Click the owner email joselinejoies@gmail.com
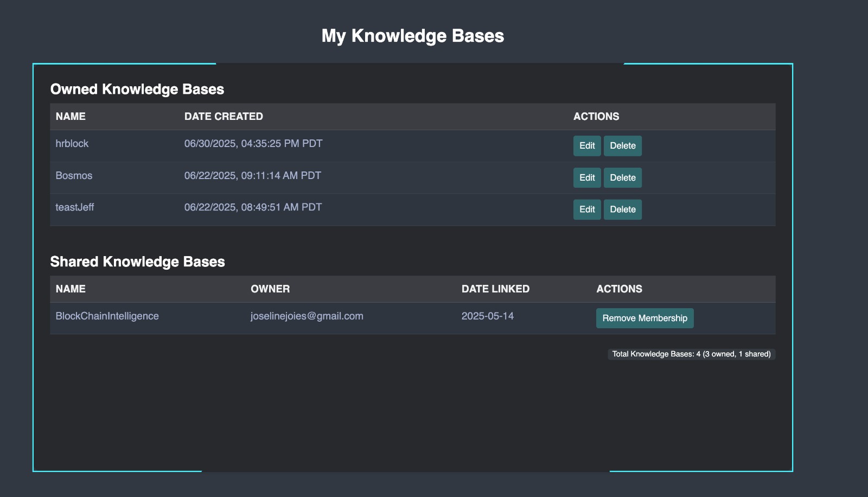 pyautogui.click(x=307, y=316)
